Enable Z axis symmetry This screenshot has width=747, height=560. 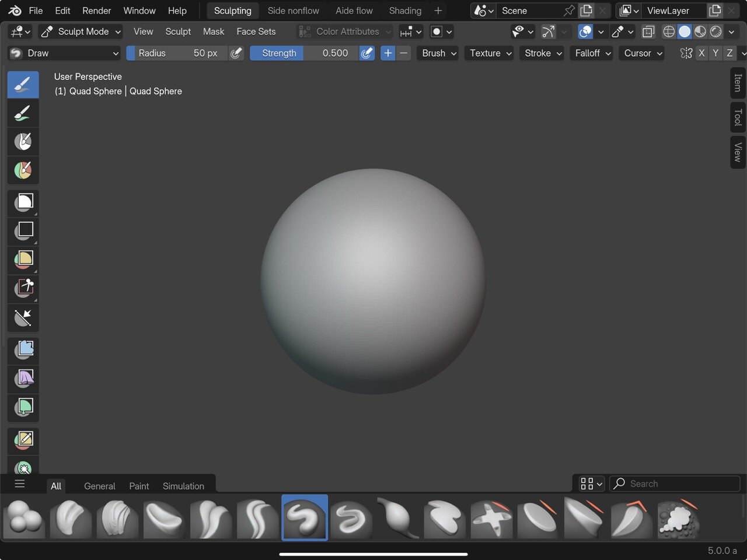click(x=729, y=53)
